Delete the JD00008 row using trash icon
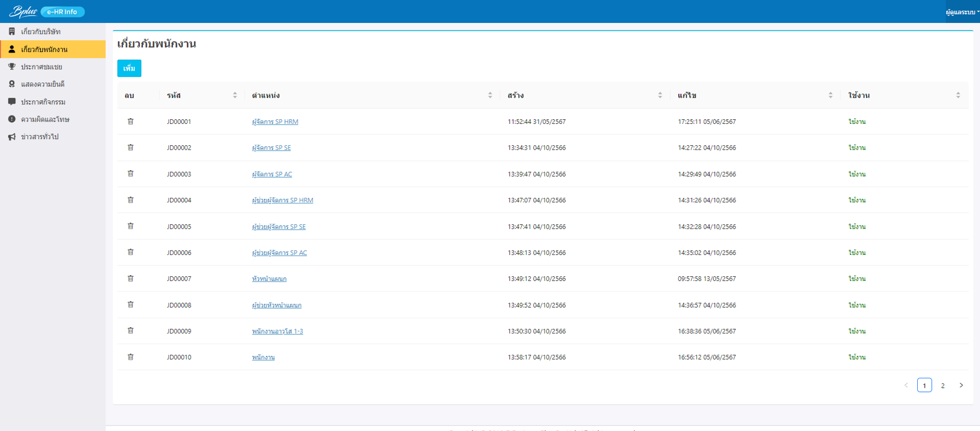The width and height of the screenshot is (980, 431). coord(130,304)
